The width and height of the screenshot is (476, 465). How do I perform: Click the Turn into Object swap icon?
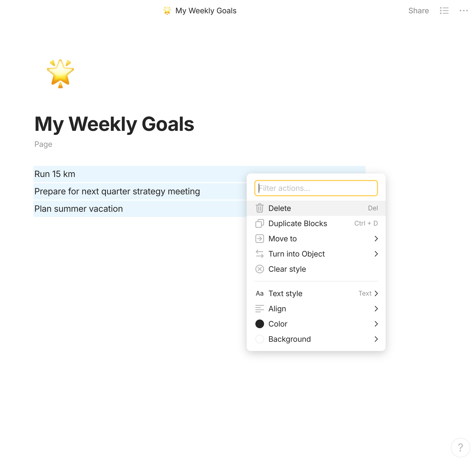tap(259, 254)
